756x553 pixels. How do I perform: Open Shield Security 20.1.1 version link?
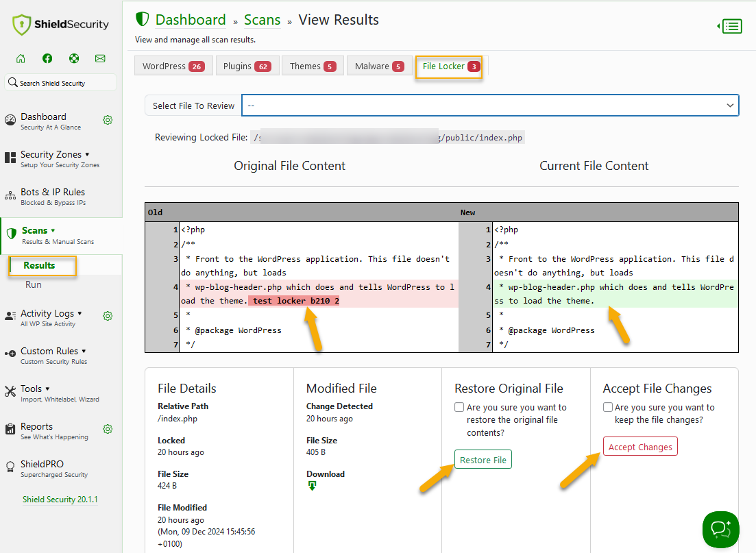click(x=60, y=500)
